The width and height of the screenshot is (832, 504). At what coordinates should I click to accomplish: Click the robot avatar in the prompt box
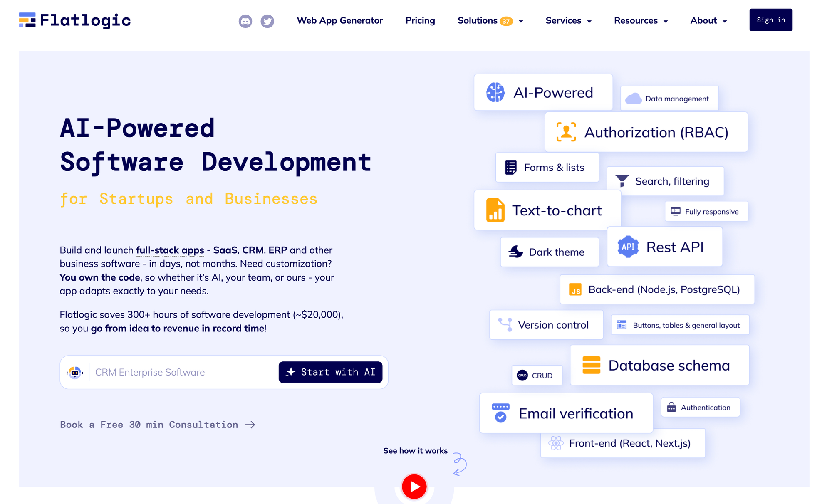(75, 372)
